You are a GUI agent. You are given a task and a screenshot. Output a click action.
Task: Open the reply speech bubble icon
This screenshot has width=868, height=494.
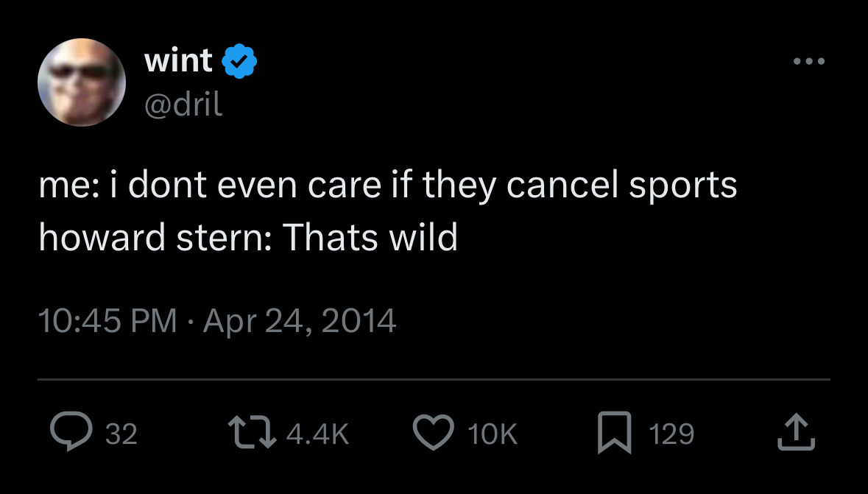click(70, 433)
